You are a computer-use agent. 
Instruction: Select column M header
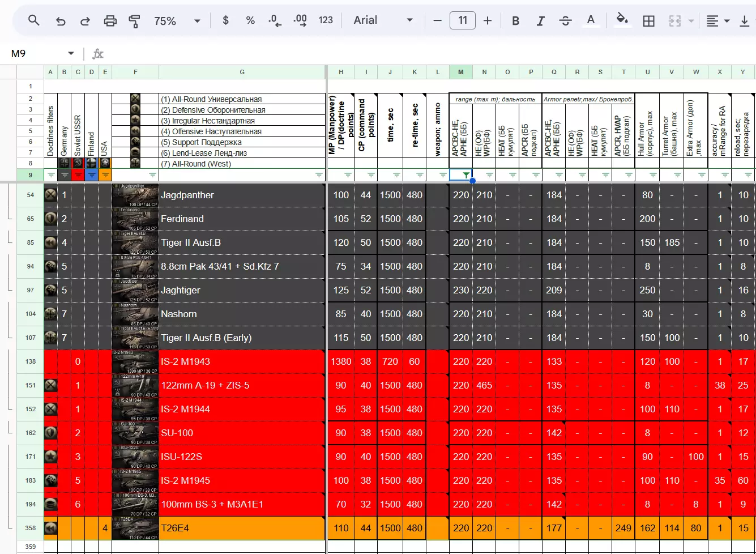[x=461, y=72]
